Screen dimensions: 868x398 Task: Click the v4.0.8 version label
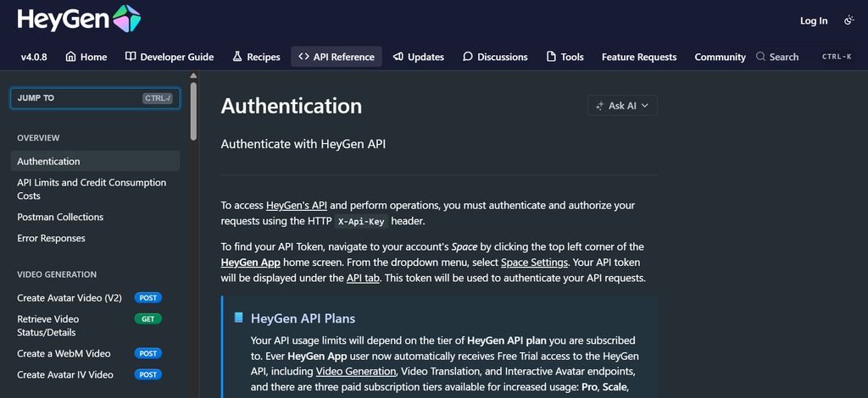[34, 57]
